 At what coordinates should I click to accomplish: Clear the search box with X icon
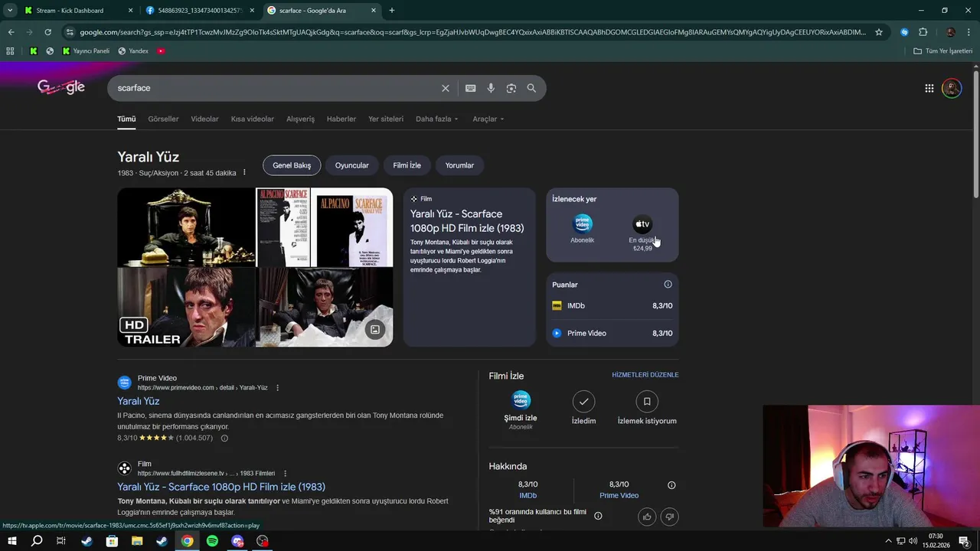(445, 88)
